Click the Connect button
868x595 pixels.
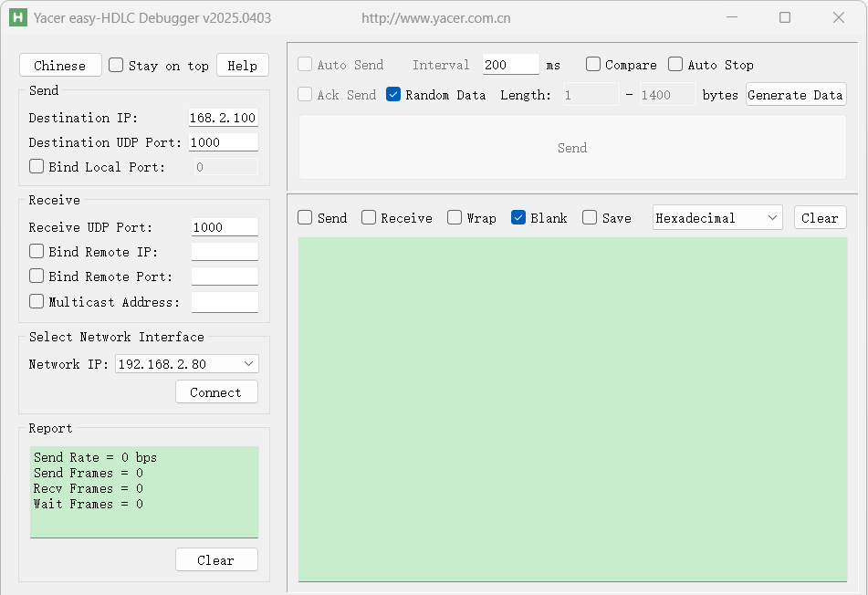coord(216,391)
